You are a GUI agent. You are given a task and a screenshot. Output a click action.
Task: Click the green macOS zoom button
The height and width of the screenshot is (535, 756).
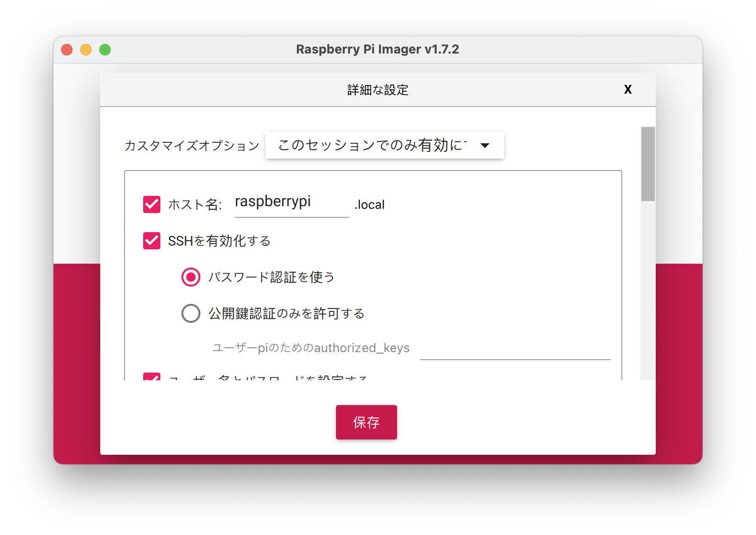point(105,50)
